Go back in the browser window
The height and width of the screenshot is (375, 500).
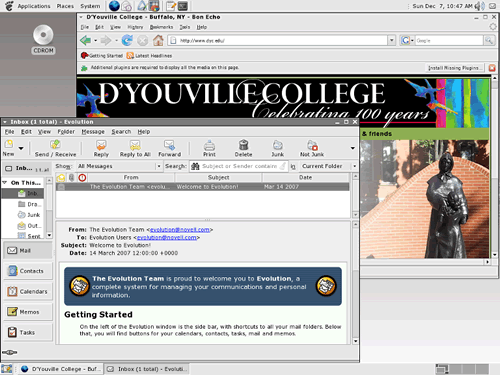[x=86, y=41]
